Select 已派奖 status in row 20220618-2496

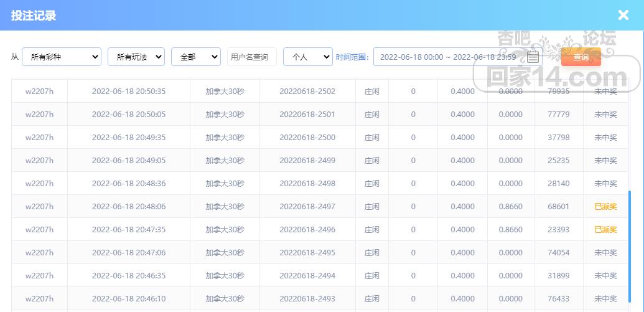(x=605, y=230)
